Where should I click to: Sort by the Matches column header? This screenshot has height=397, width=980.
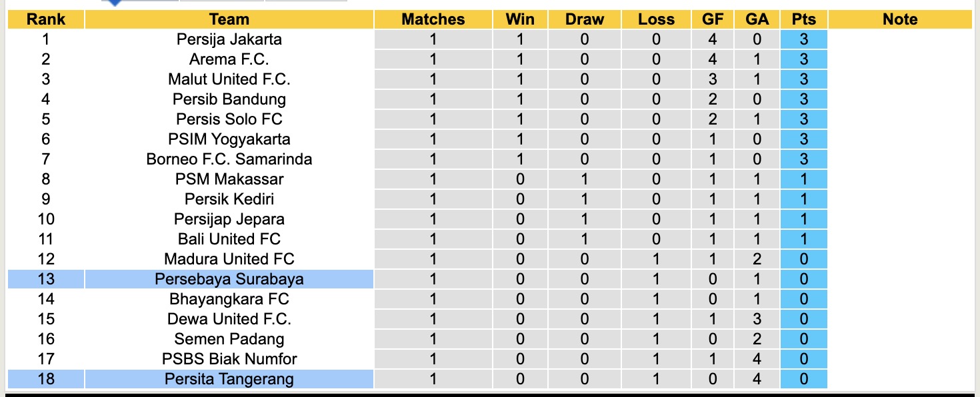[433, 19]
